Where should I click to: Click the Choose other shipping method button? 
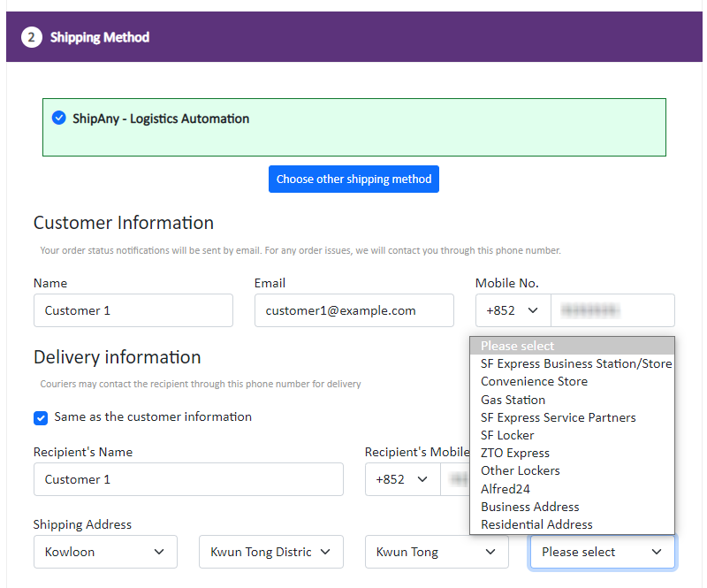[x=353, y=179]
